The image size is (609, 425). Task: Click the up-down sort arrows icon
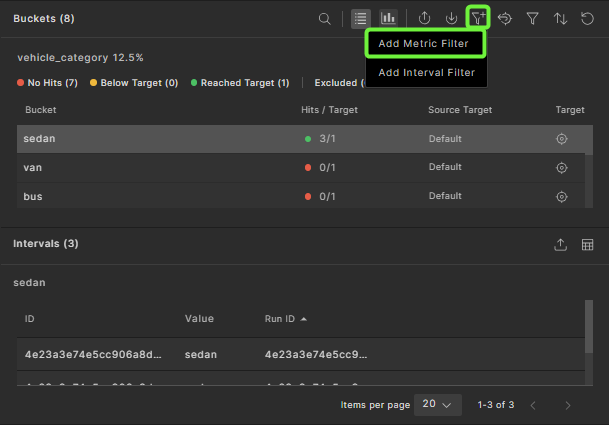click(560, 18)
